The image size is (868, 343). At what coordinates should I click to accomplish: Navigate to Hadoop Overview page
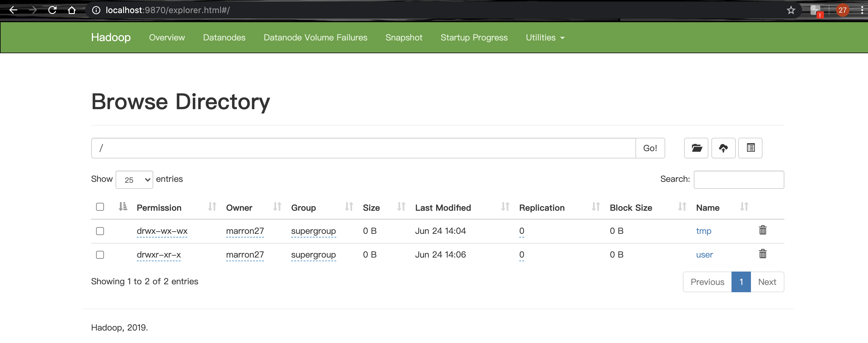(x=167, y=37)
